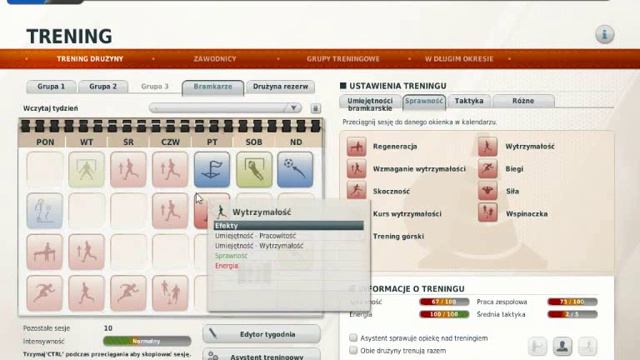Viewport: 640px width, 360px height.
Task: Switch to Grupa 1 tab
Action: point(51,87)
